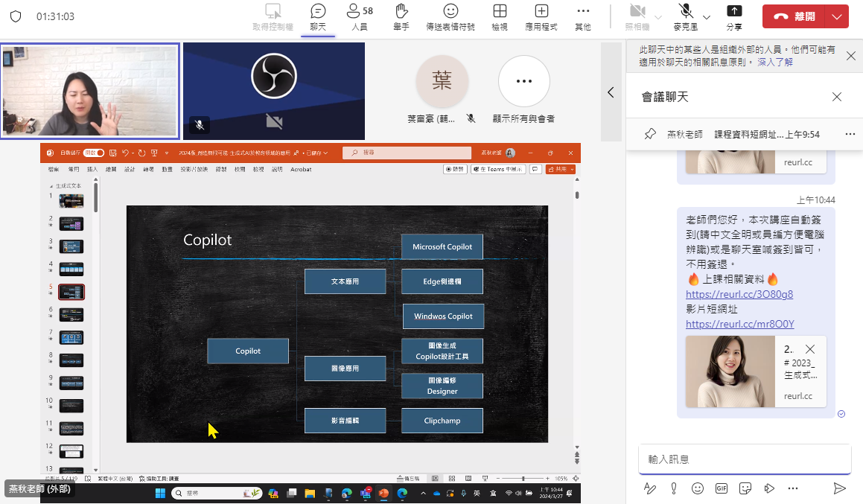The height and width of the screenshot is (504, 863).
Task: Switch to the 常用 Home ribbon tab
Action: 73,170
